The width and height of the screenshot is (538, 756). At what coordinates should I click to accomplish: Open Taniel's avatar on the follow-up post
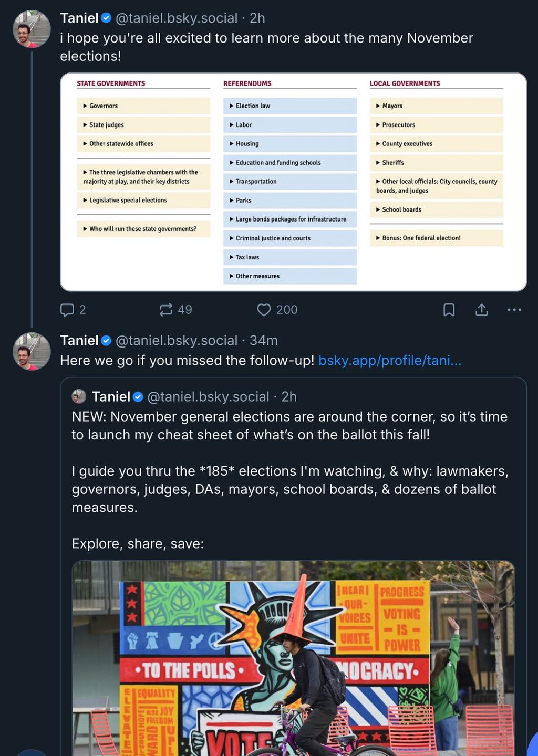point(32,351)
